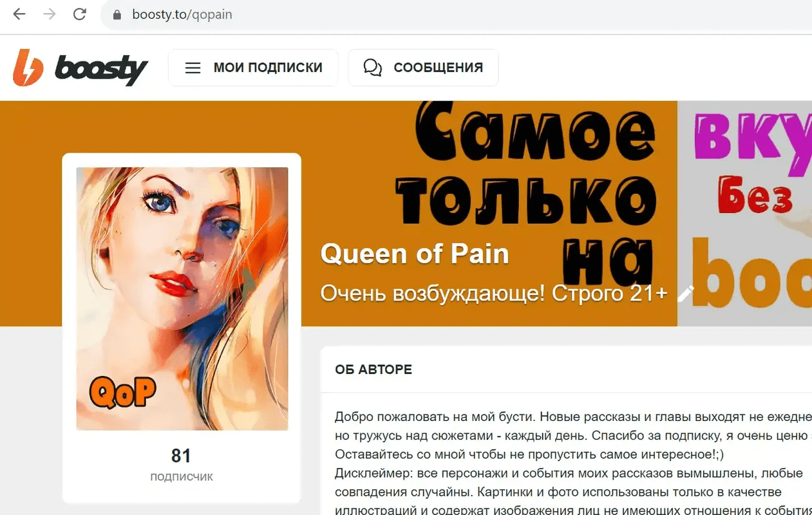Image resolution: width=812 pixels, height=515 pixels.
Task: Click the chat bubbles icon in СООБЩЕНИЯ
Action: 373,68
